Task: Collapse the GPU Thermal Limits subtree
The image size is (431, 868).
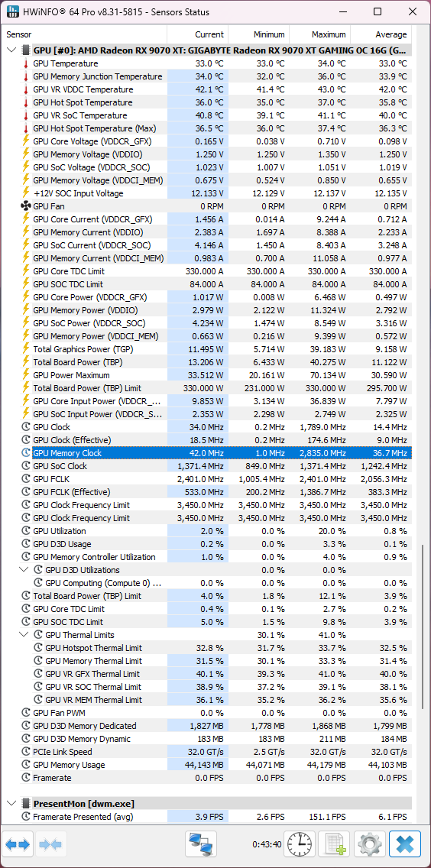Action: pos(24,634)
